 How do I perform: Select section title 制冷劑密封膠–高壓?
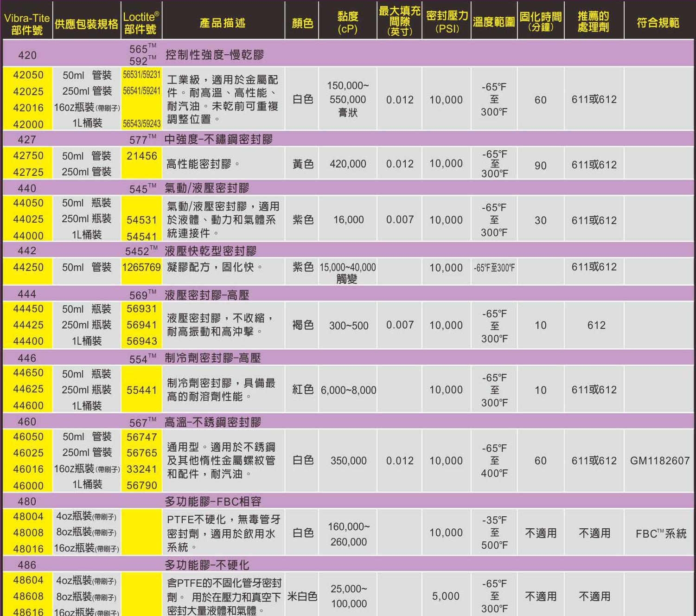pyautogui.click(x=213, y=358)
